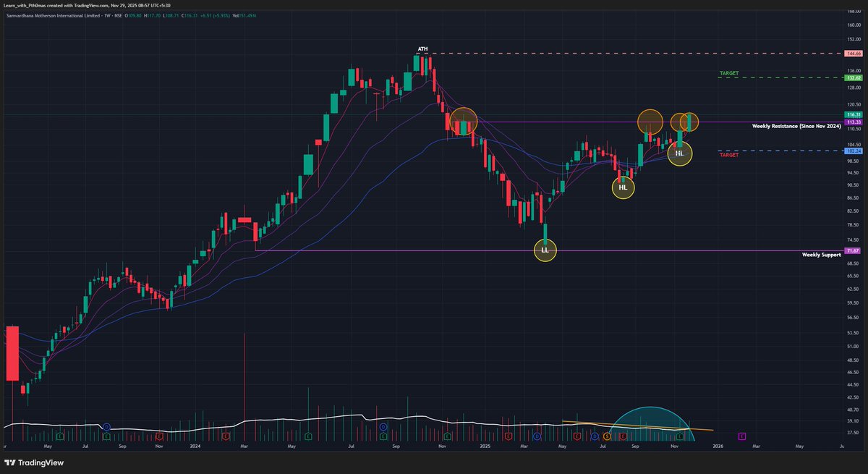868x474 pixels.
Task: Click the TradingView logo in the bottom-left corner
Action: pos(33,463)
